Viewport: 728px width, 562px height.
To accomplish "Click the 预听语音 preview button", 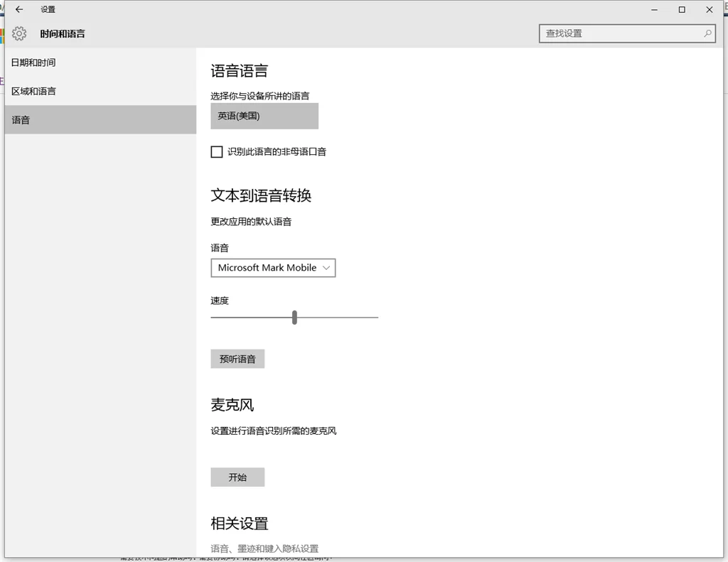I will 237,359.
